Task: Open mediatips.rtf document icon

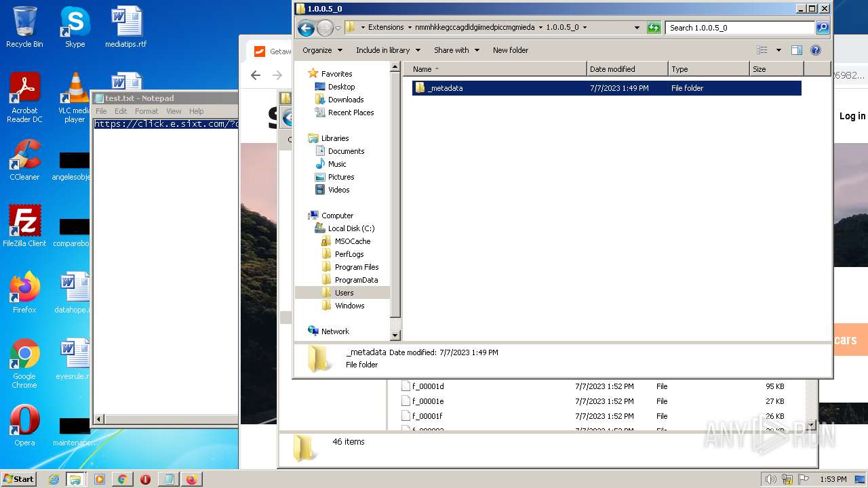Action: coord(125,27)
